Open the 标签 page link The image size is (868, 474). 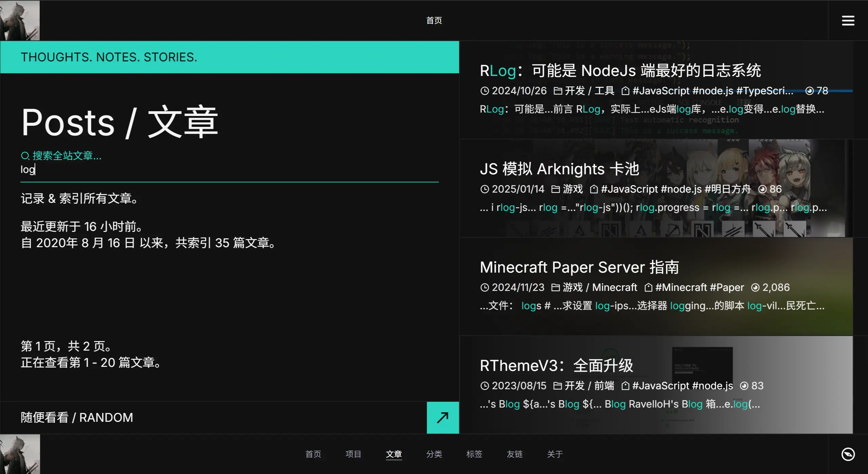[x=474, y=454]
